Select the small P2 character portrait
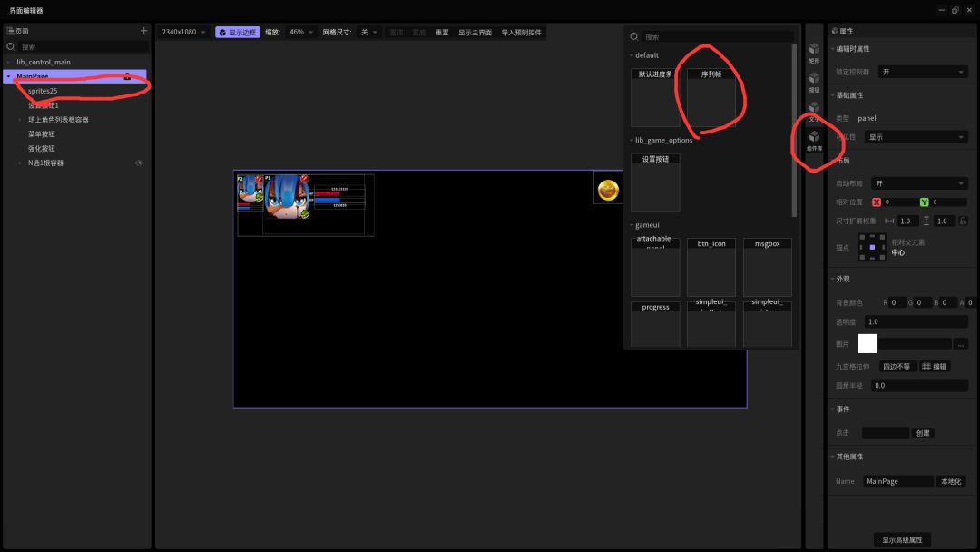 click(x=250, y=189)
